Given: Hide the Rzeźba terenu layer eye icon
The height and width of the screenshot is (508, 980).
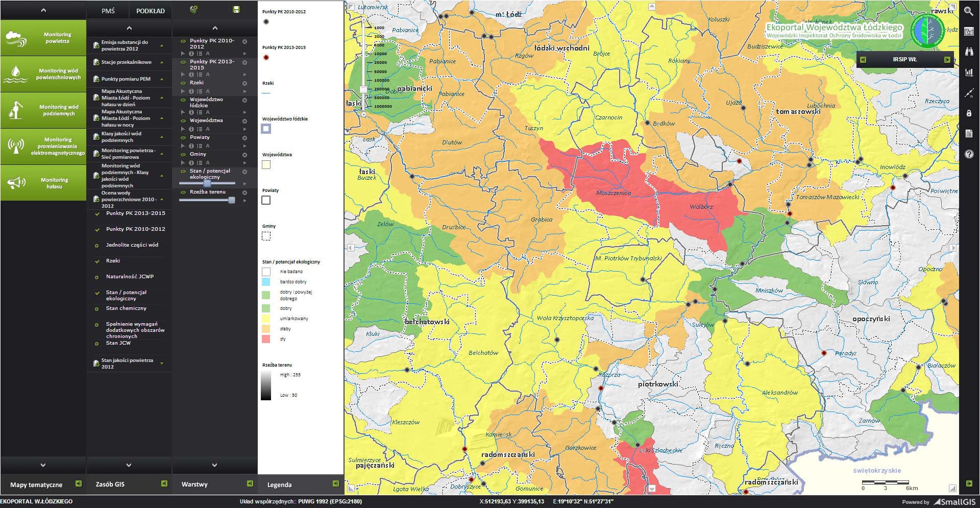Looking at the screenshot, I should 183,192.
